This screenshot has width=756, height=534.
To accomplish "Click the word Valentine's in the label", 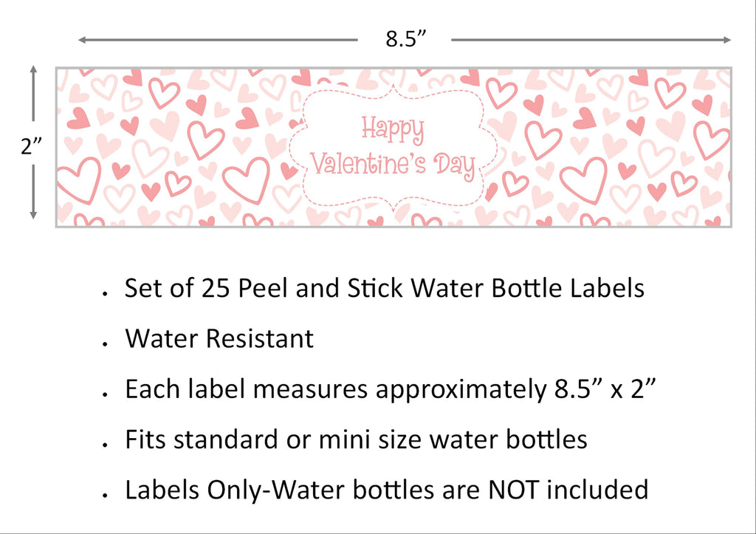I will click(368, 163).
